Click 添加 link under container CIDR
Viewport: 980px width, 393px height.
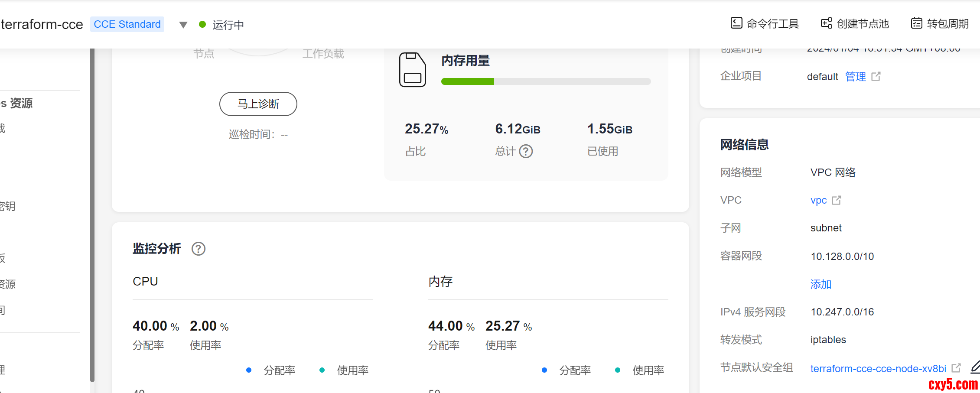[821, 284]
